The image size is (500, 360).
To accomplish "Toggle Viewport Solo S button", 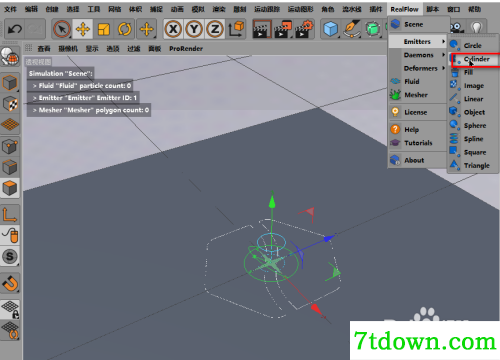I will (x=10, y=257).
